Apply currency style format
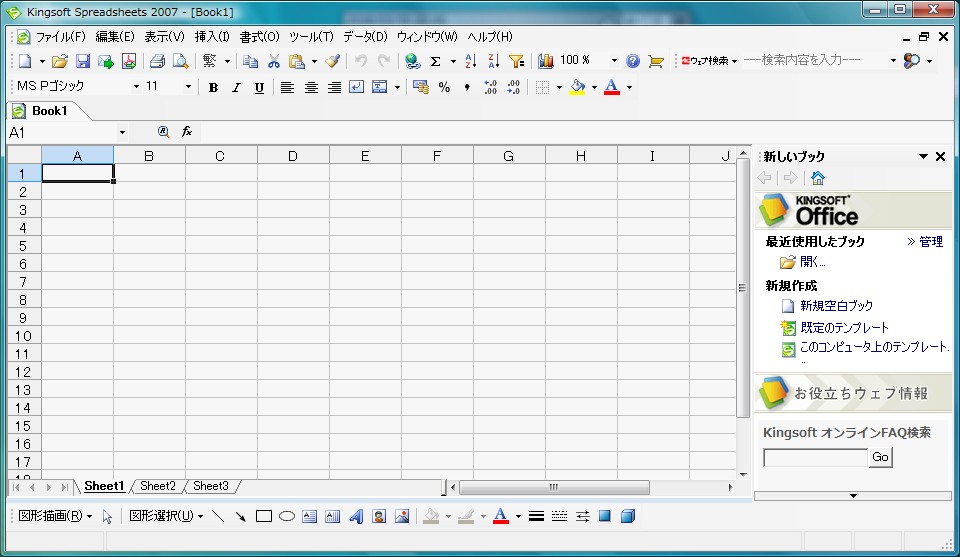Image resolution: width=960 pixels, height=557 pixels. pyautogui.click(x=421, y=87)
